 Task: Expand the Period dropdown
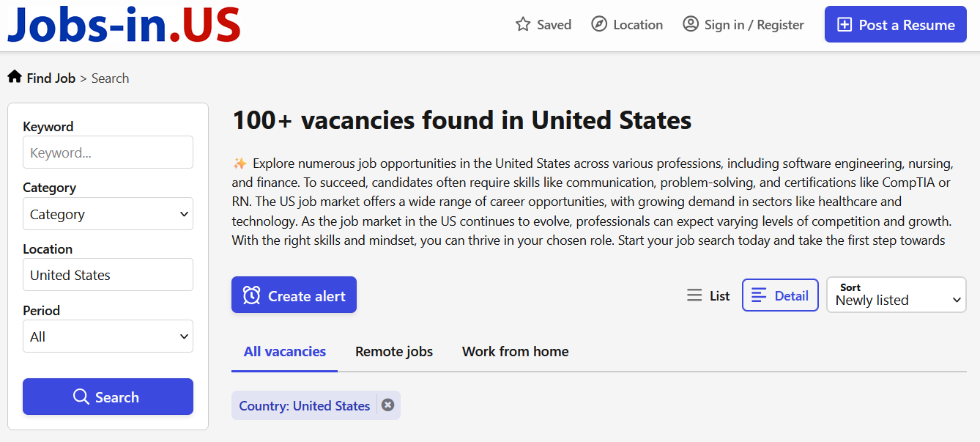(x=108, y=336)
